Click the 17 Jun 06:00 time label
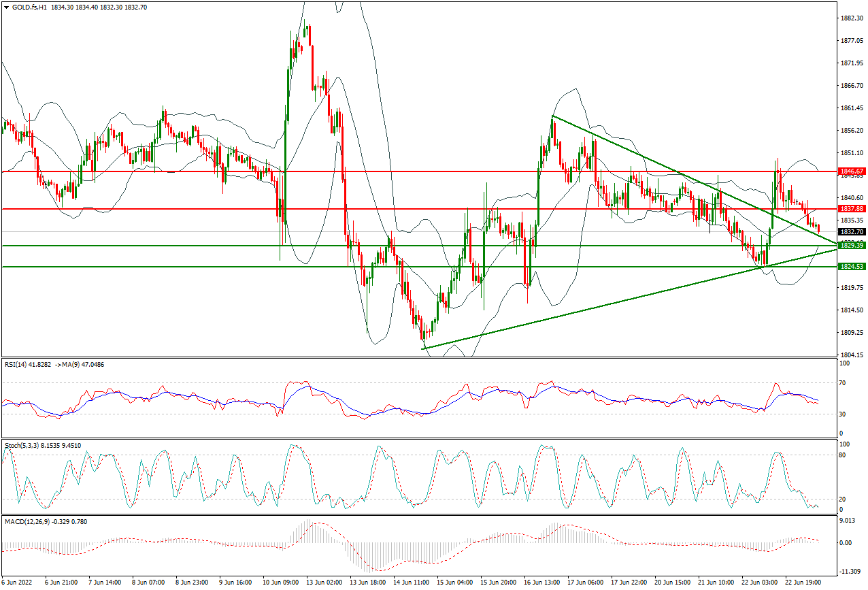 click(584, 583)
